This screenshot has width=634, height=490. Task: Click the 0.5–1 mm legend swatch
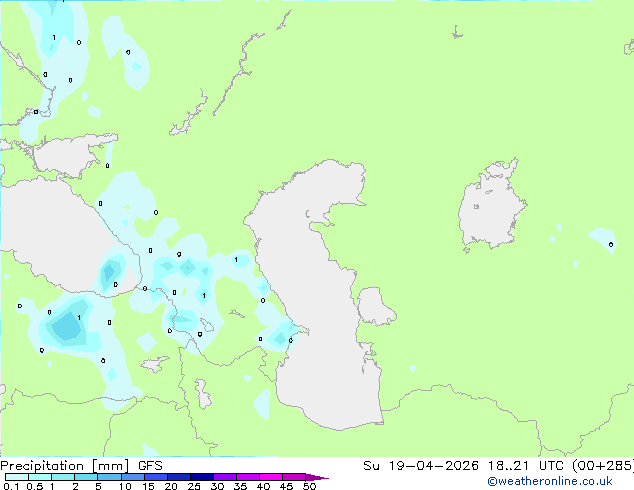coord(40,477)
